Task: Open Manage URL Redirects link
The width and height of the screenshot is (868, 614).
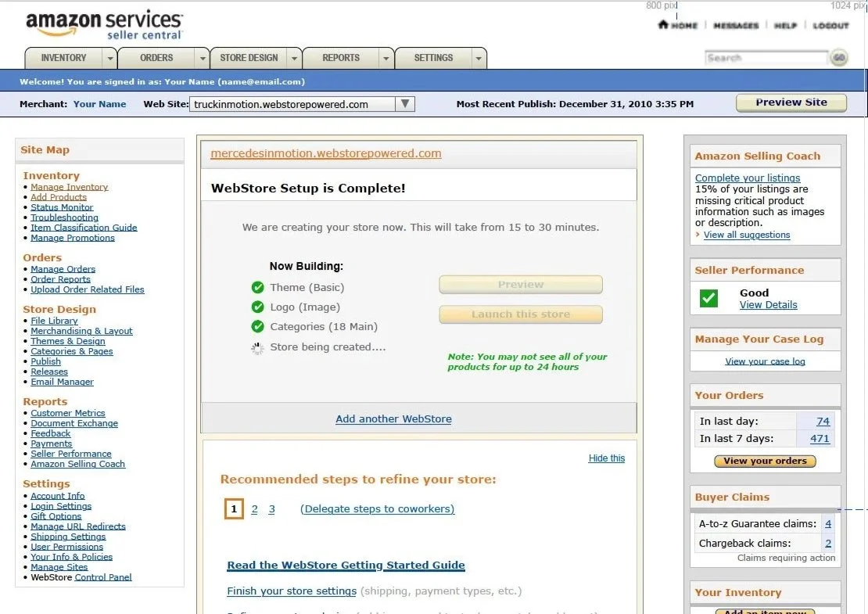Action: pos(78,526)
